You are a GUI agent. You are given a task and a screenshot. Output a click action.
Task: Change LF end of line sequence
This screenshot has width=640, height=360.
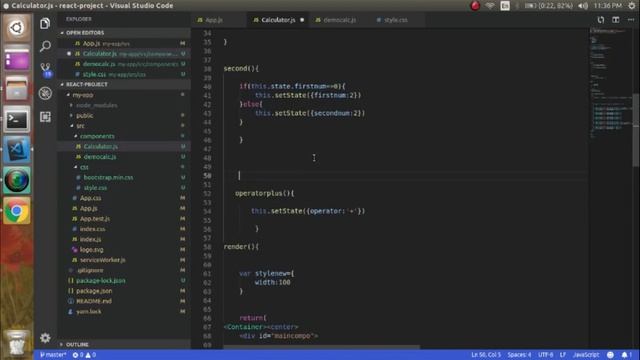click(562, 355)
